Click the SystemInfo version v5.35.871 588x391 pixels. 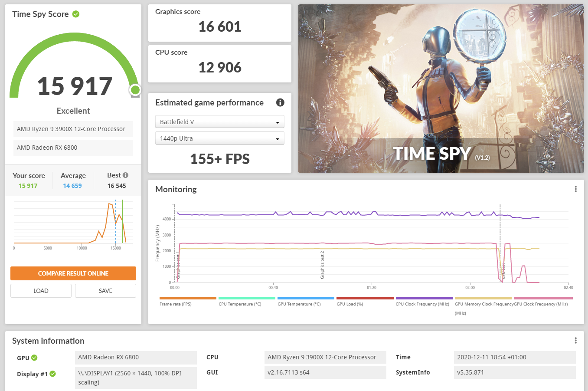[515, 372]
